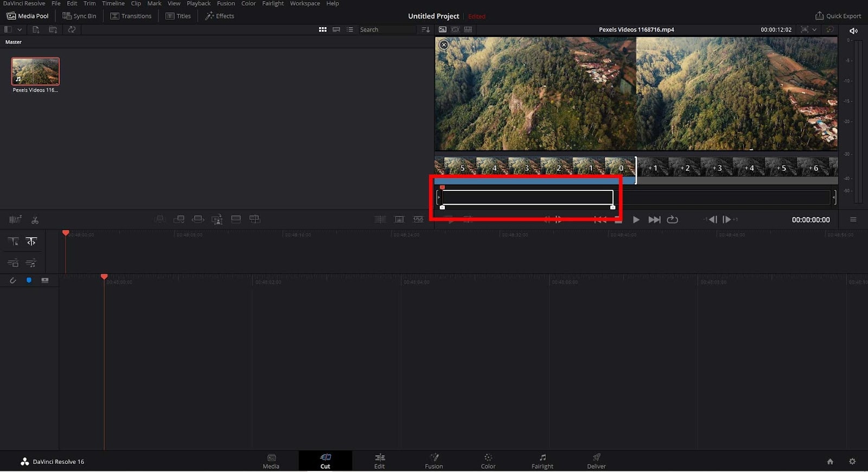Select the Split Clip scissors tool
Screen dimensions: 868x472
point(35,220)
